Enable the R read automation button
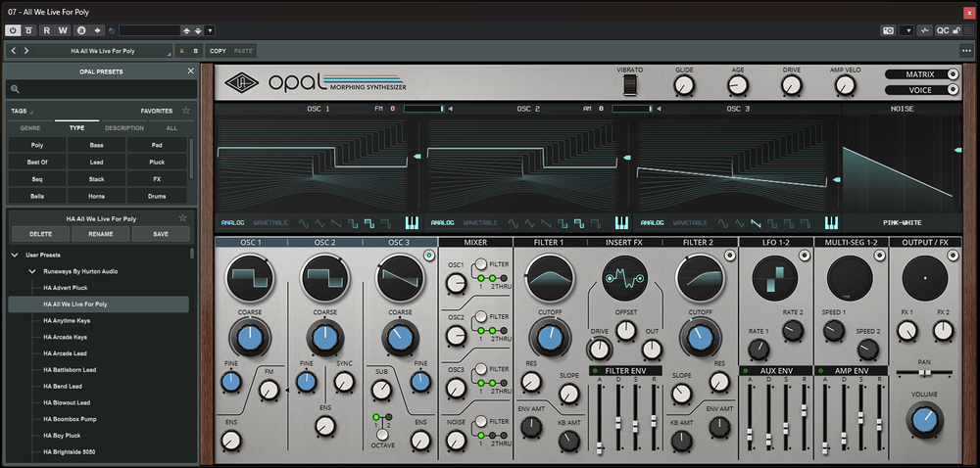Viewport: 980px width, 468px height. [47, 30]
